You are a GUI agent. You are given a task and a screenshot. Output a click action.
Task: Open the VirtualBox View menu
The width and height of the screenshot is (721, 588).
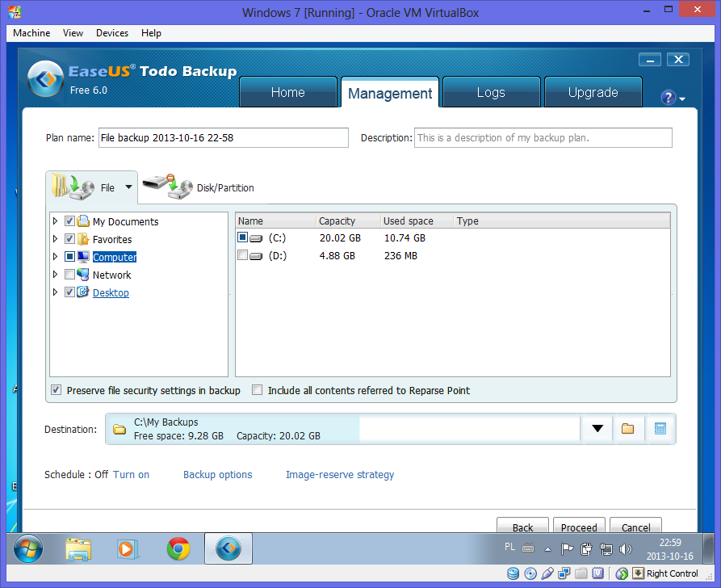click(x=73, y=32)
